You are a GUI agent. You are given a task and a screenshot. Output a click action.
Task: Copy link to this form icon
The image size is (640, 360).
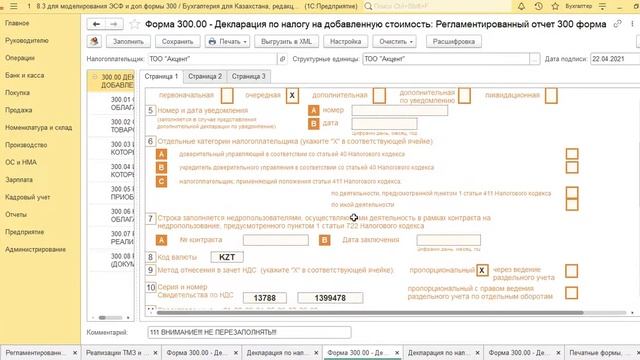[x=617, y=24]
